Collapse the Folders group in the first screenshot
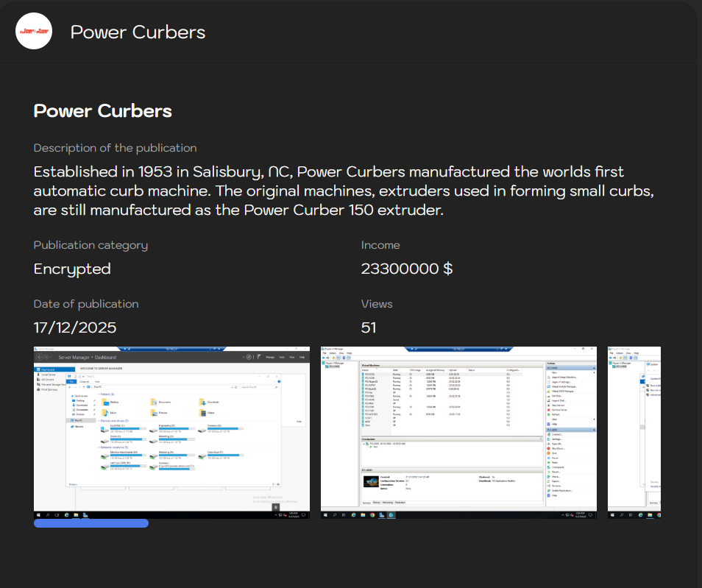This screenshot has height=588, width=702. pyautogui.click(x=99, y=394)
